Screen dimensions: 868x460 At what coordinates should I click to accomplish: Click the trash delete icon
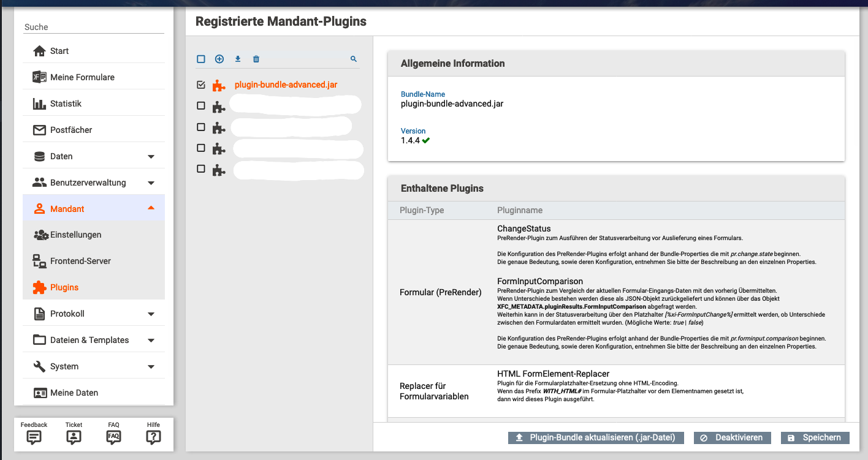tap(256, 59)
